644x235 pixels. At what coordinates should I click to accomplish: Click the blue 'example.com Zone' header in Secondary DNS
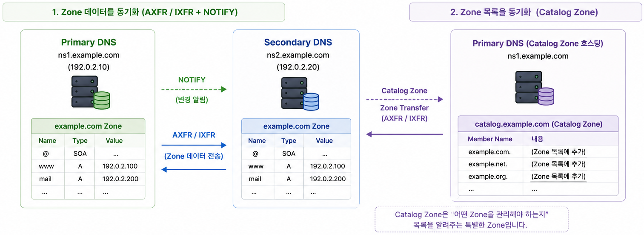[x=296, y=126]
